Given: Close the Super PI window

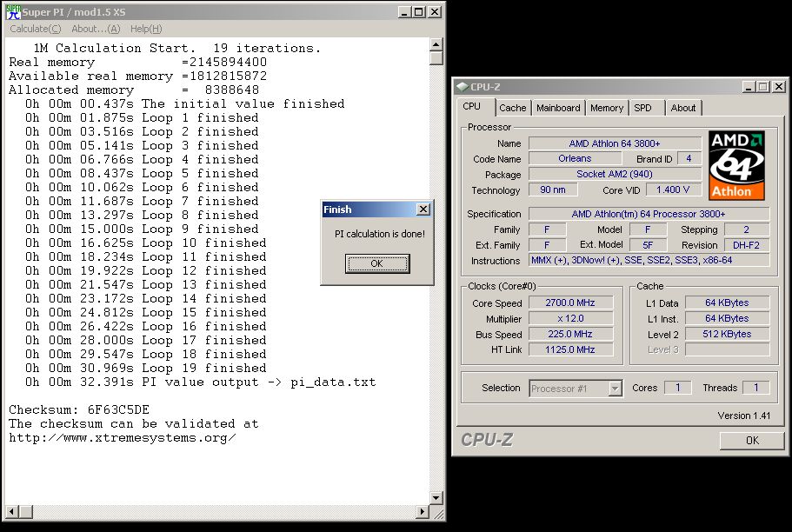Looking at the screenshot, I should point(435,11).
